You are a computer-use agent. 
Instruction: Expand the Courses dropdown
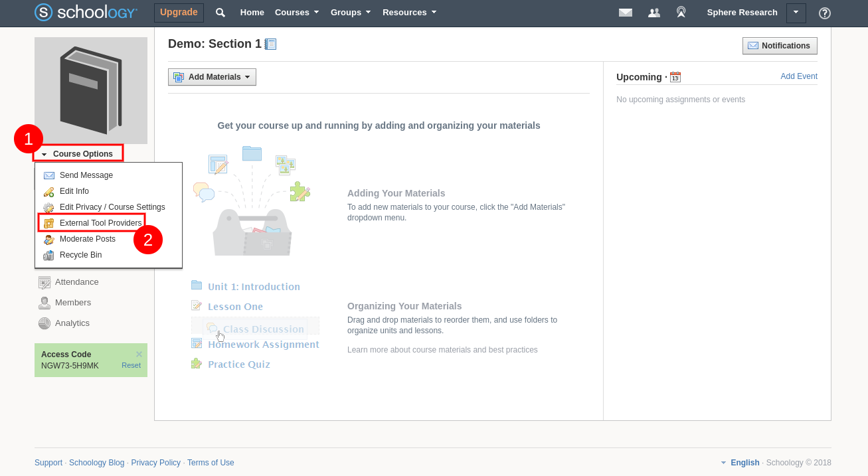297,13
